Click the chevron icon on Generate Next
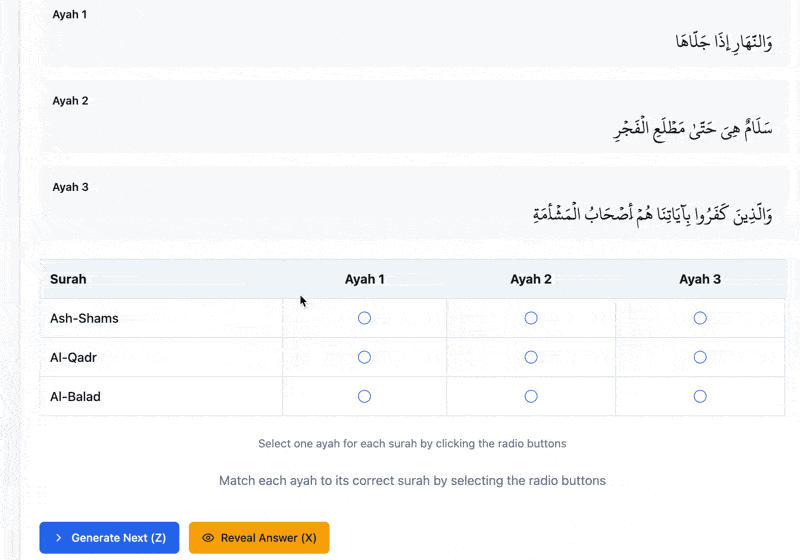Image resolution: width=800 pixels, height=560 pixels. pos(58,538)
